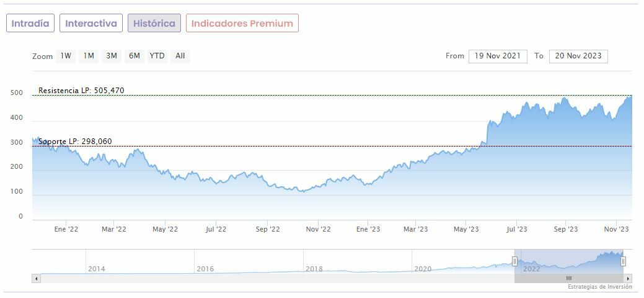
Task: Click navigator left range handle
Action: 514,261
